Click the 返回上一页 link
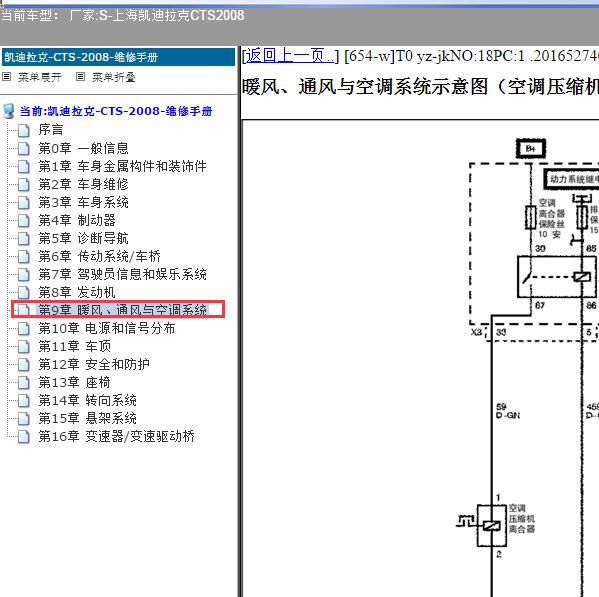Viewport: 599px width, 597px height. click(290, 56)
